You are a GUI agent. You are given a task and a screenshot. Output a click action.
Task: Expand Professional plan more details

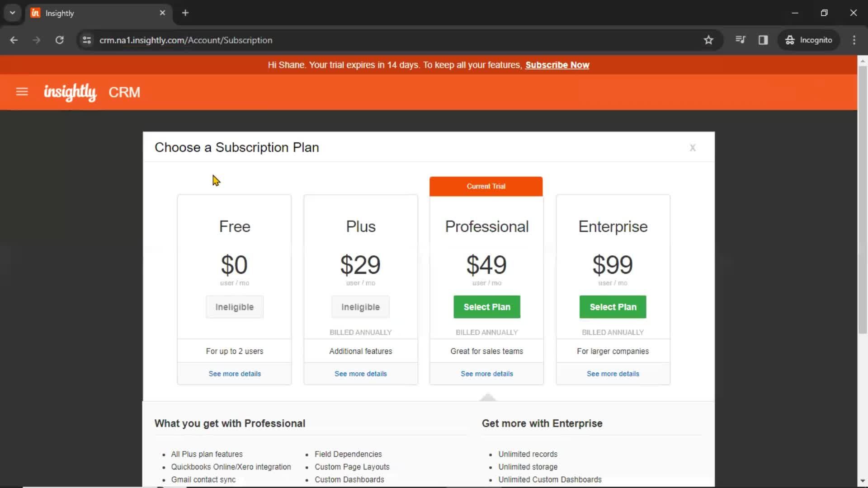(486, 374)
